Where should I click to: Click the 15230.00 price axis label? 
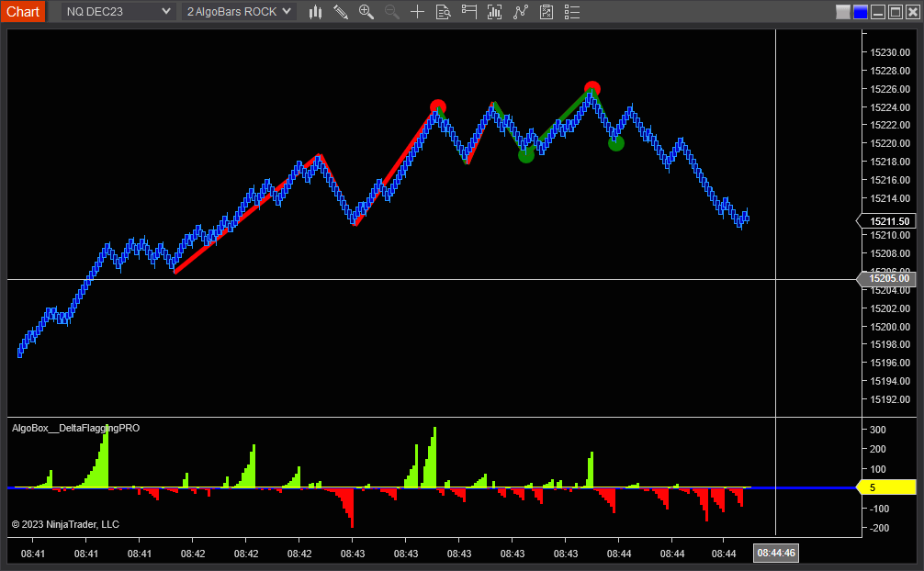[x=890, y=52]
